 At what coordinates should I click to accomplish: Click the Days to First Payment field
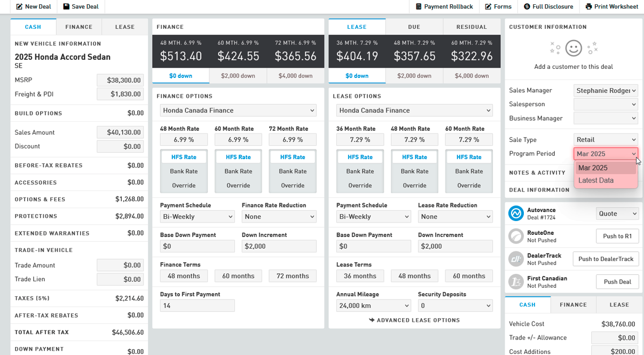click(198, 306)
